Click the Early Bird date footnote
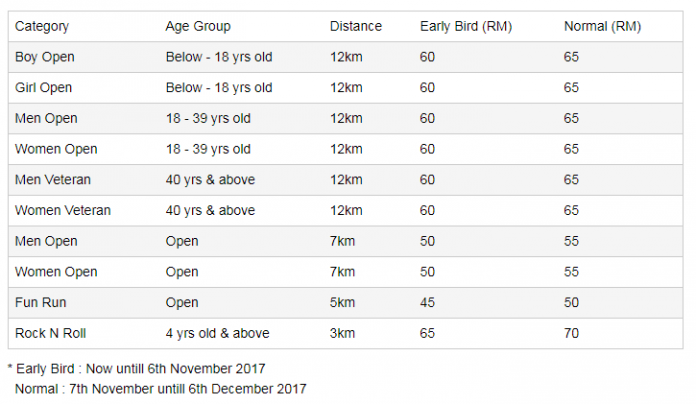The width and height of the screenshot is (696, 404). pyautogui.click(x=136, y=368)
